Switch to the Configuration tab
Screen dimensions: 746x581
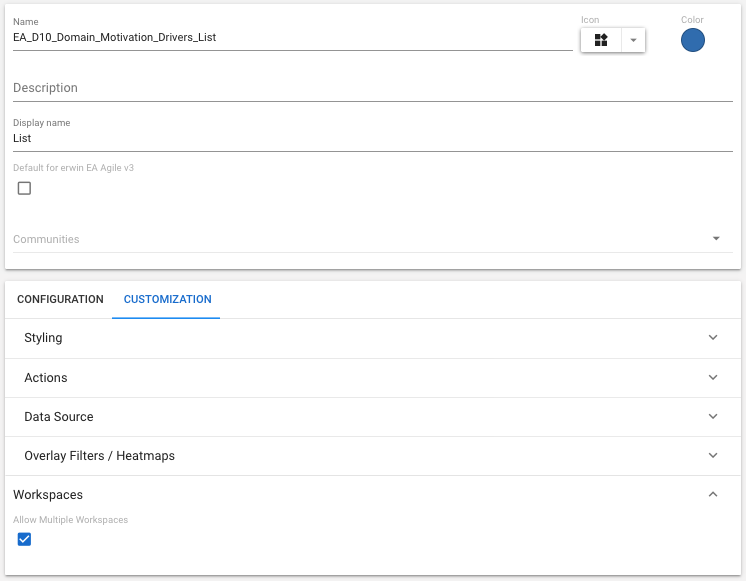coord(60,300)
